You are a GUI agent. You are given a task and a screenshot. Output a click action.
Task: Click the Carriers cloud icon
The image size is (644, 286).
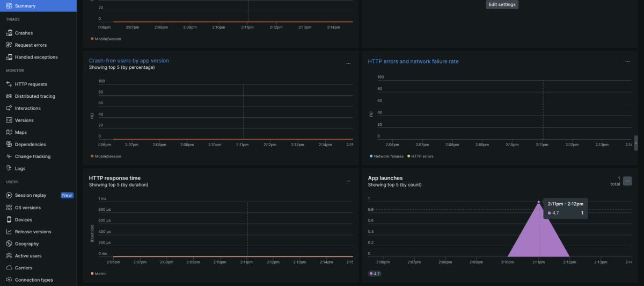[9, 268]
